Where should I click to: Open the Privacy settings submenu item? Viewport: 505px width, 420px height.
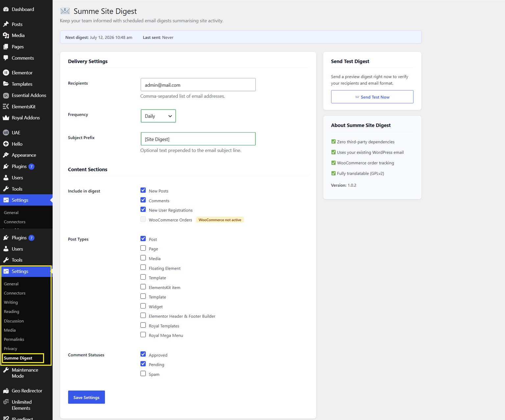11,349
